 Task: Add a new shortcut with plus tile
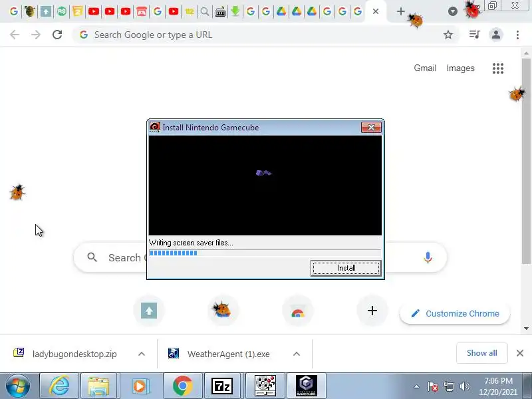[x=372, y=311]
